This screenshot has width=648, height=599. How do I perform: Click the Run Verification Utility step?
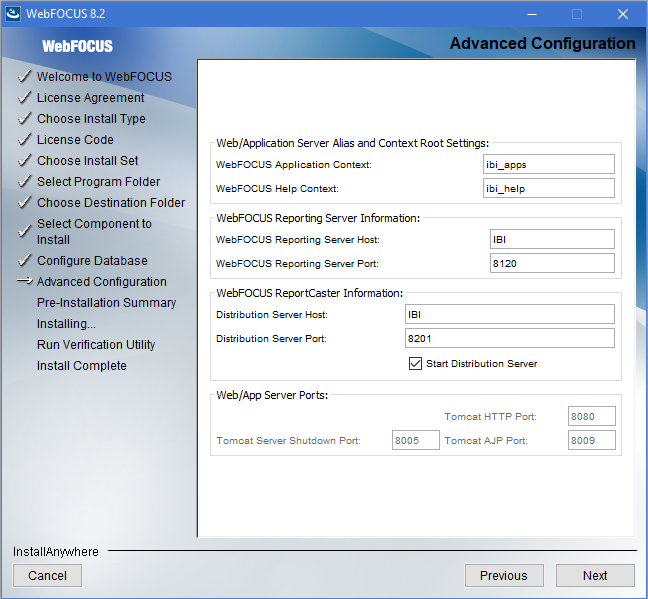(96, 344)
